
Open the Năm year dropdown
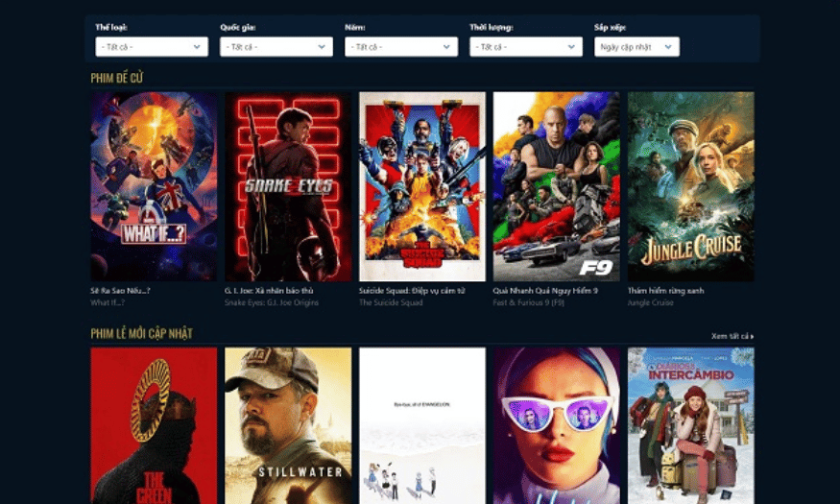pyautogui.click(x=401, y=47)
